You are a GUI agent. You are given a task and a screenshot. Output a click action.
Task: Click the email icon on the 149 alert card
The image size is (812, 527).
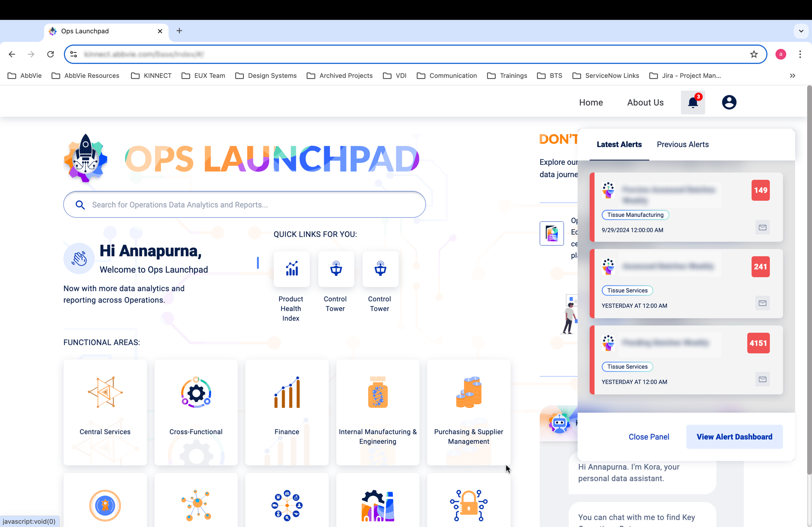point(762,227)
